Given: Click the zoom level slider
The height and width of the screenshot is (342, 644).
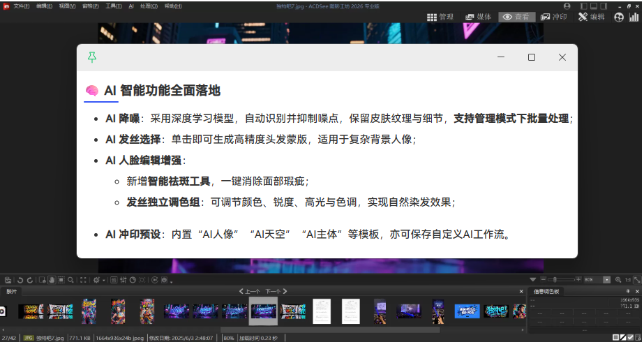Looking at the screenshot, I should tap(561, 279).
